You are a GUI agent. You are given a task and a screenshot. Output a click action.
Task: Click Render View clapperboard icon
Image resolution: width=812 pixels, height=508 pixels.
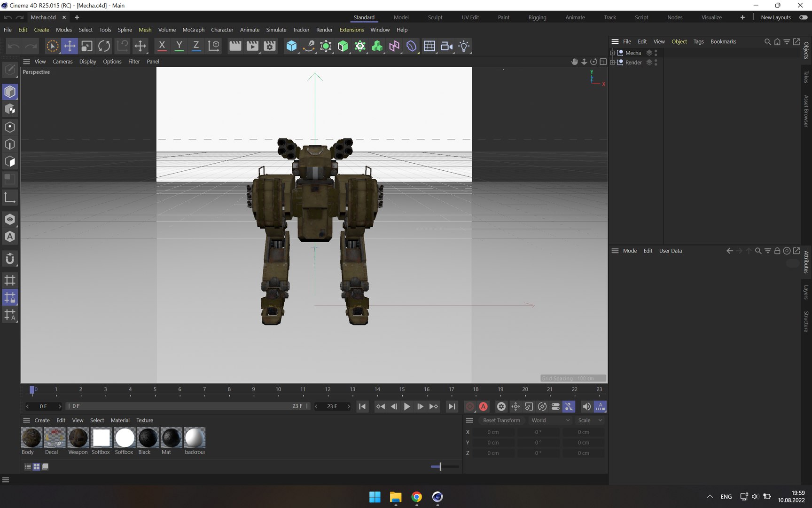click(235, 46)
